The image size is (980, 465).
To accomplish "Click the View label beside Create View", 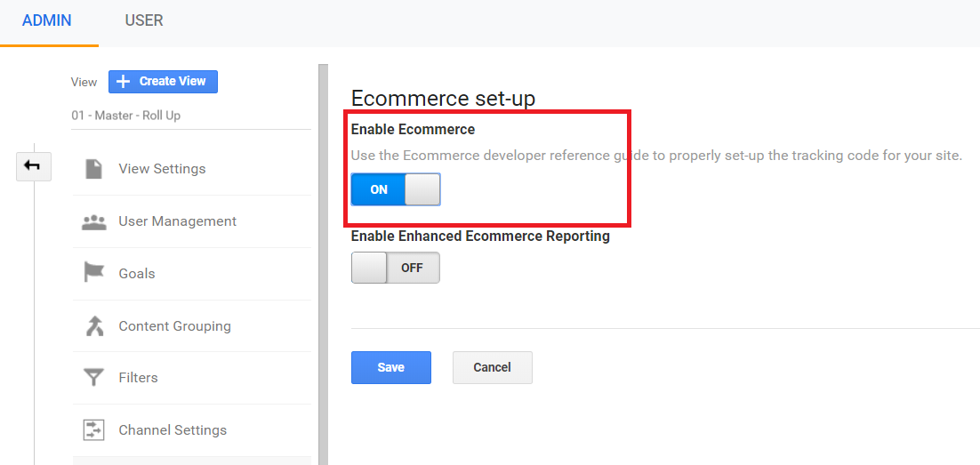I will (x=84, y=82).
